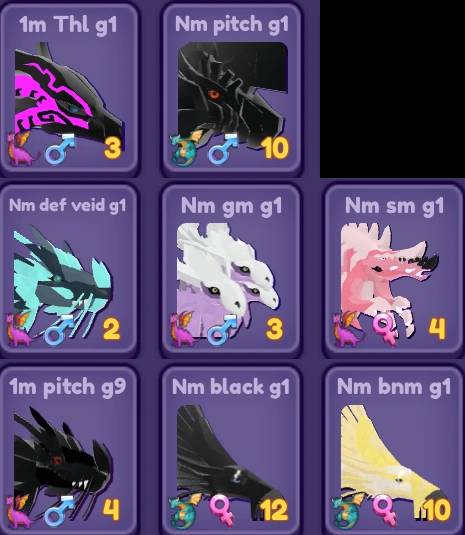465x535 pixels.
Task: Choose the yellow Nm bnm g1 dragon
Action: [394, 457]
